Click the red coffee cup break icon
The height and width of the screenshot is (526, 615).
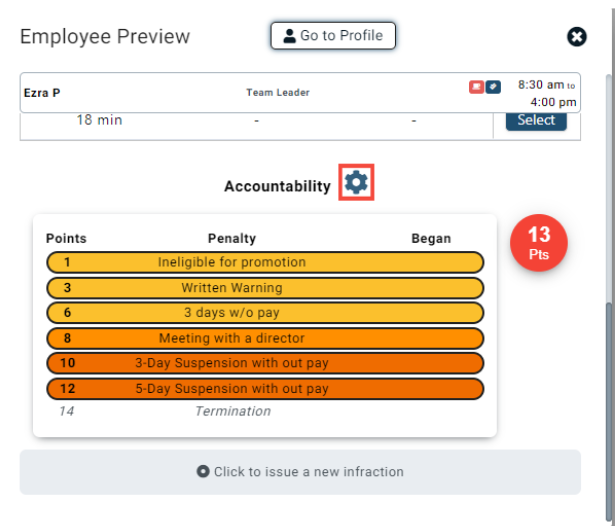point(477,88)
